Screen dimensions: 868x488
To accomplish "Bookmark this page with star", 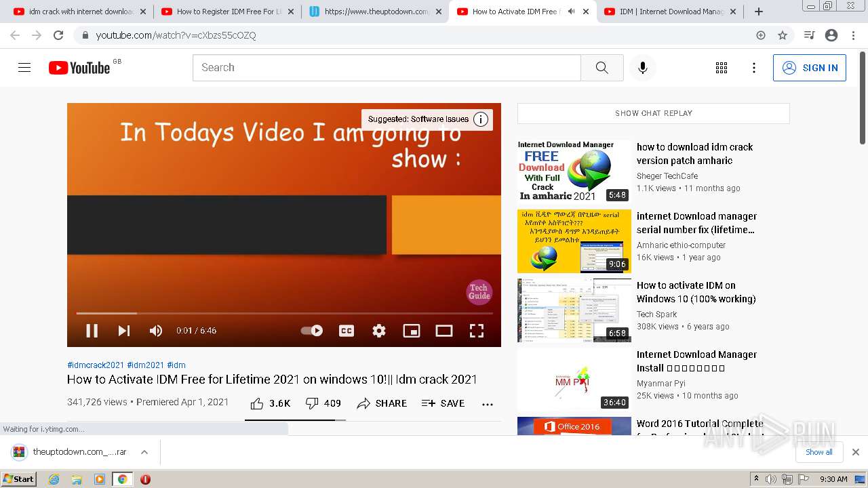I will pyautogui.click(x=783, y=35).
